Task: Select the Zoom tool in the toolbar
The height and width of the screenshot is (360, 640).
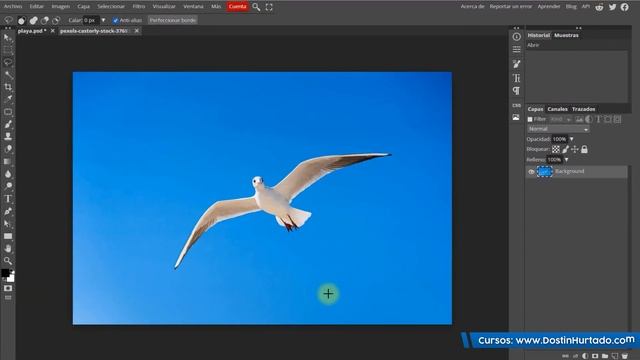Action: tap(8, 260)
